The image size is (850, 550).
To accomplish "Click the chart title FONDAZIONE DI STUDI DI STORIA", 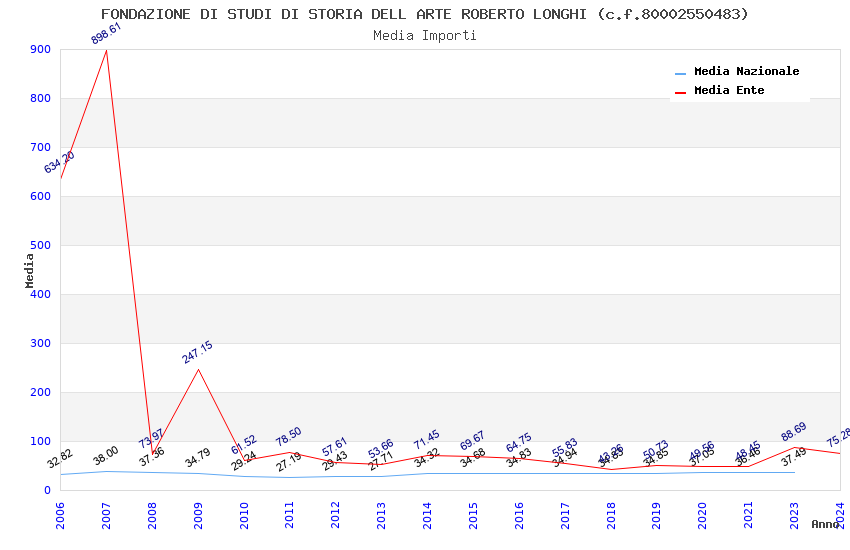I will click(x=424, y=14).
